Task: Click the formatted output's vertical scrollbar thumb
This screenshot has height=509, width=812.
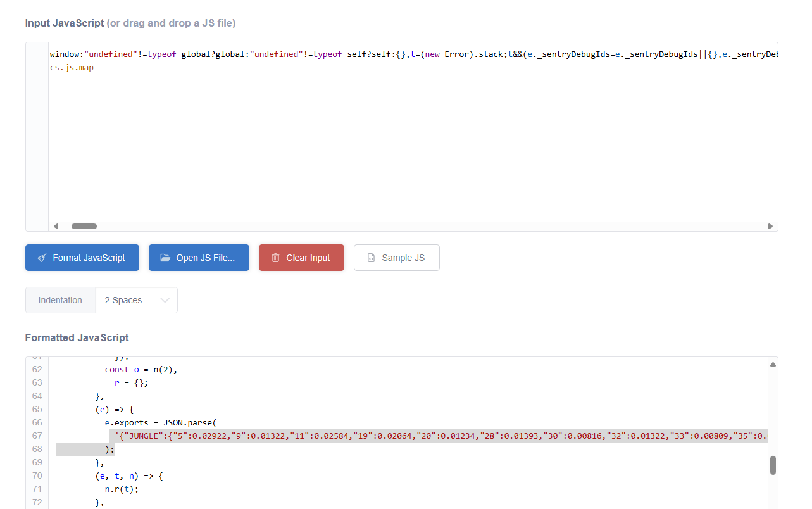Action: (x=773, y=465)
